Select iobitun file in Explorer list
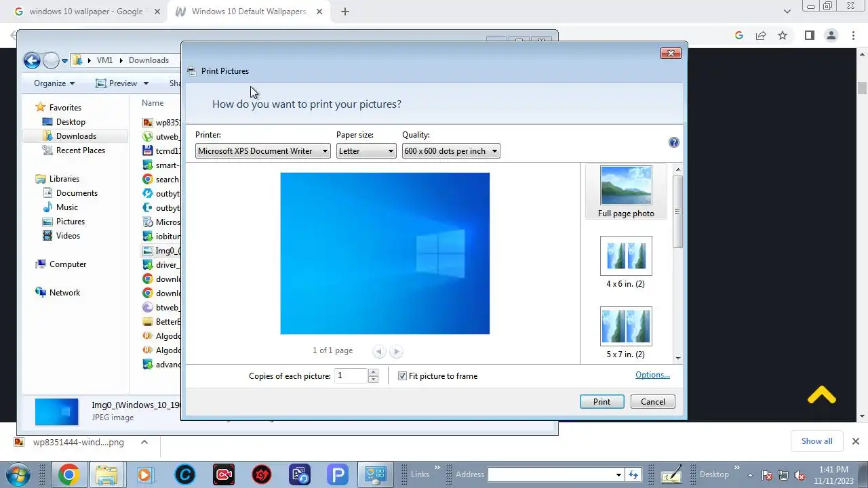Screen dimensions: 868x488 (x=161, y=237)
